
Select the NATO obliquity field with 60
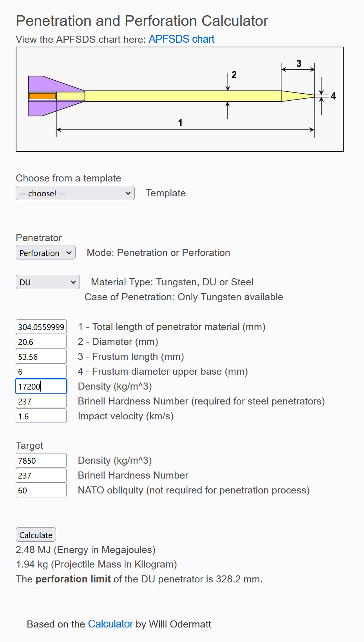click(41, 490)
